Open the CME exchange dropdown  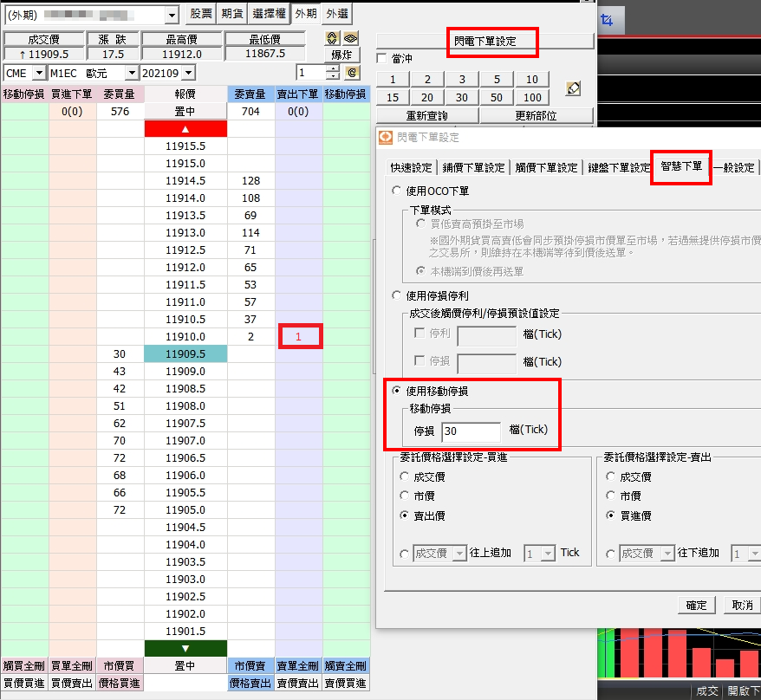[x=39, y=73]
